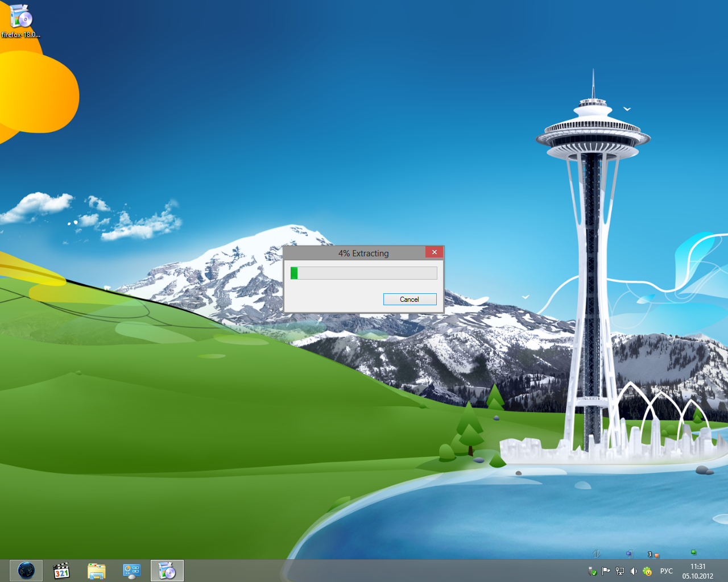Click Safely Remove Hardware tray icon
Screen dimensions: 728x582
point(592,571)
